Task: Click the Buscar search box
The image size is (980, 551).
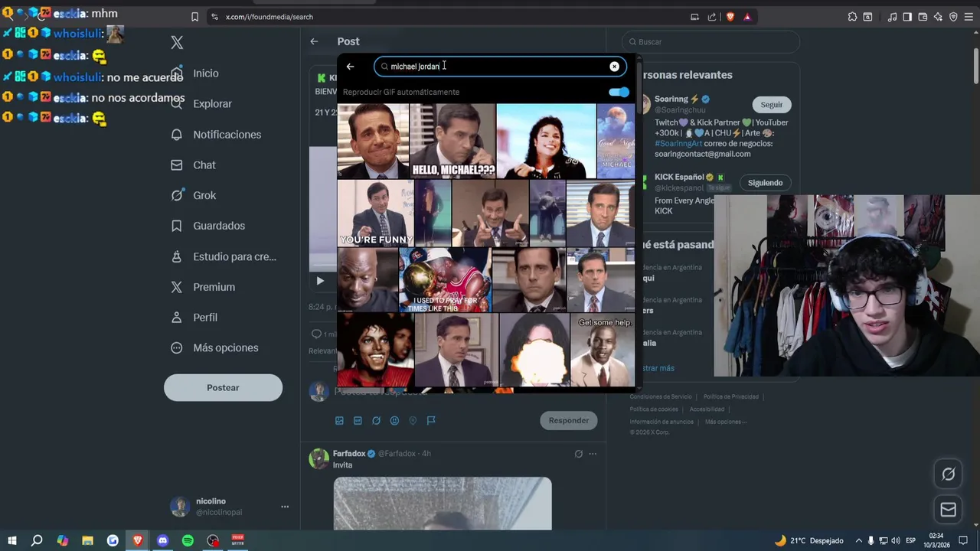Action: coord(710,42)
